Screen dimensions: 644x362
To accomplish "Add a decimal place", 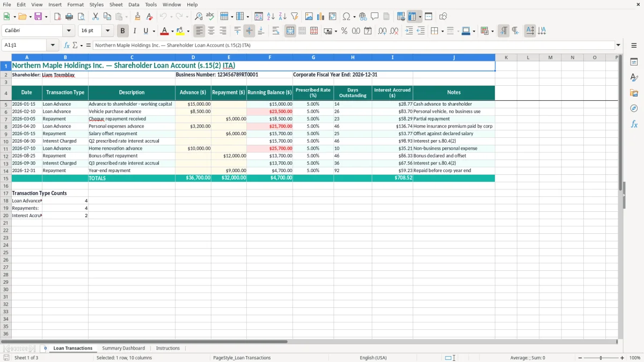I will 382,31.
